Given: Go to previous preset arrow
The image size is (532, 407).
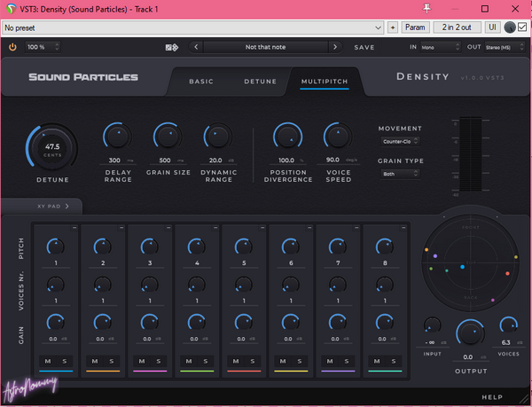Looking at the screenshot, I should [196, 47].
